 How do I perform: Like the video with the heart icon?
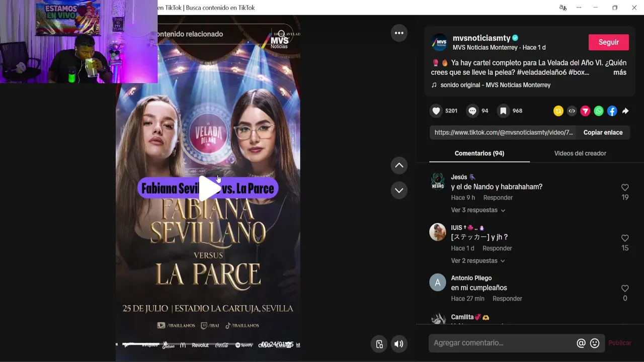click(x=436, y=111)
